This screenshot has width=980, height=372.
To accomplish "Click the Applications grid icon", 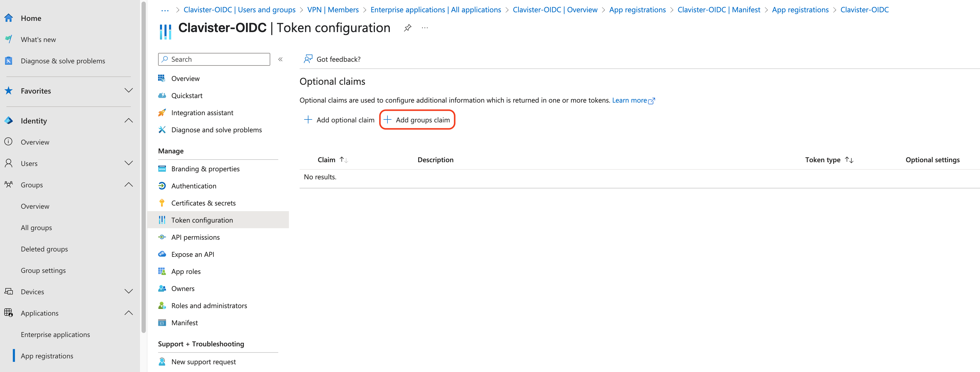I will [x=9, y=313].
